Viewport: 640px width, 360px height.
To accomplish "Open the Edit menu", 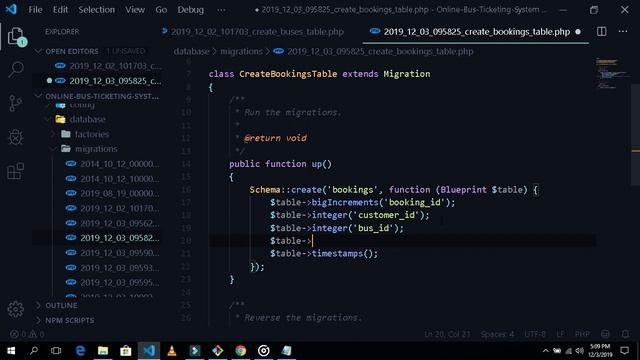I will coord(60,9).
